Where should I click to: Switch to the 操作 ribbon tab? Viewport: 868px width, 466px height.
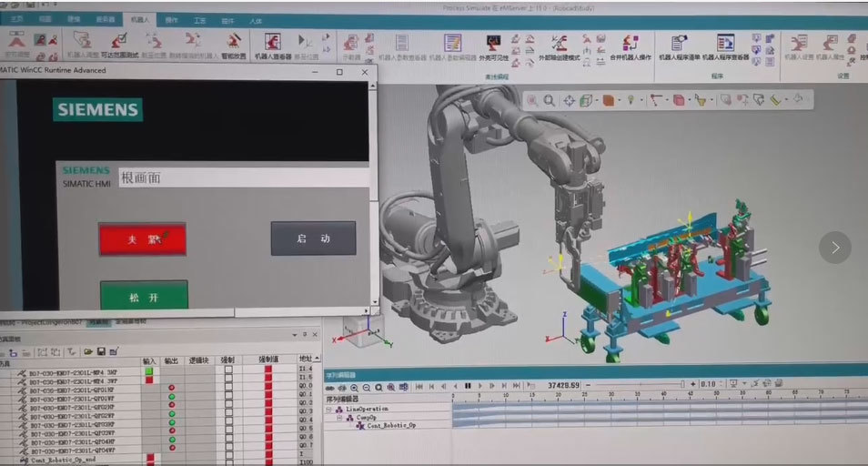click(x=172, y=20)
